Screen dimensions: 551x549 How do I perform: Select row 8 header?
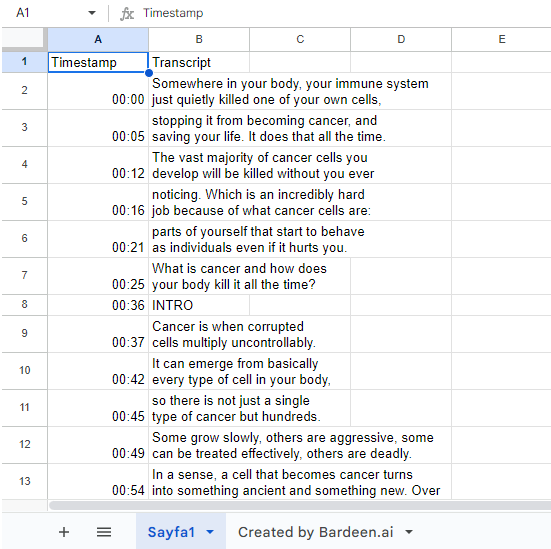tap(24, 305)
